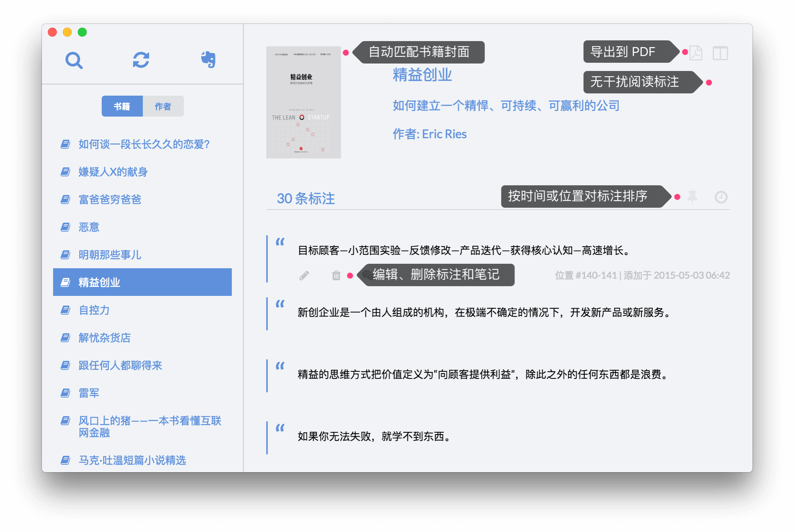Click the book icon beside 雷军
This screenshot has width=794, height=532.
pos(65,393)
